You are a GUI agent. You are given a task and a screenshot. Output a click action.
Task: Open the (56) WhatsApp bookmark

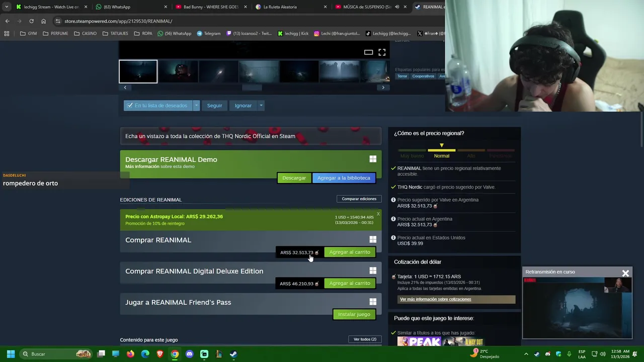point(175,34)
